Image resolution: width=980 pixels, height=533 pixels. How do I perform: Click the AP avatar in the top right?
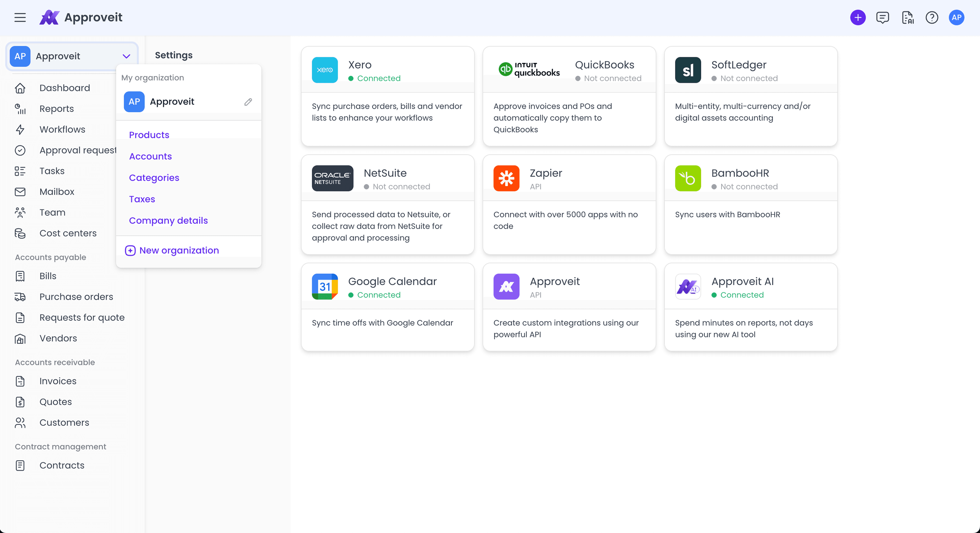(957, 17)
